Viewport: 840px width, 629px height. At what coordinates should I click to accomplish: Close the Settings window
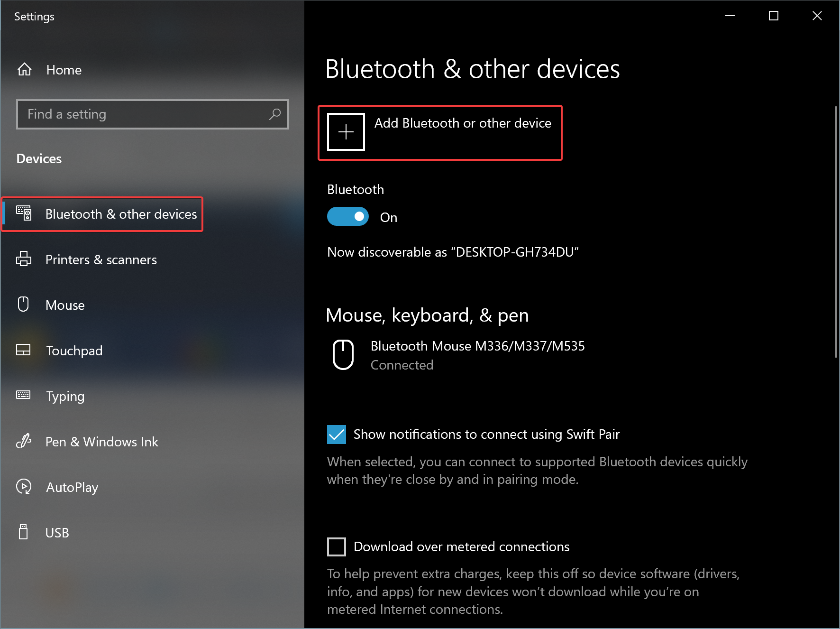817,16
